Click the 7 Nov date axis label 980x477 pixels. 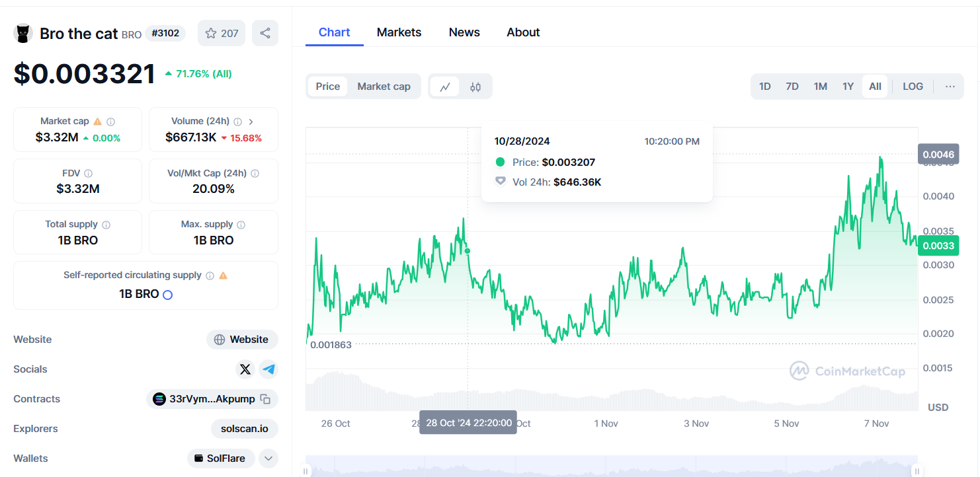(x=877, y=423)
